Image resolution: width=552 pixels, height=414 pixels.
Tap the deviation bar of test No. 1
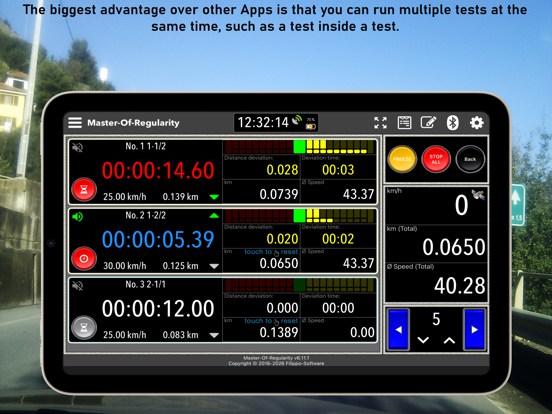(300, 147)
